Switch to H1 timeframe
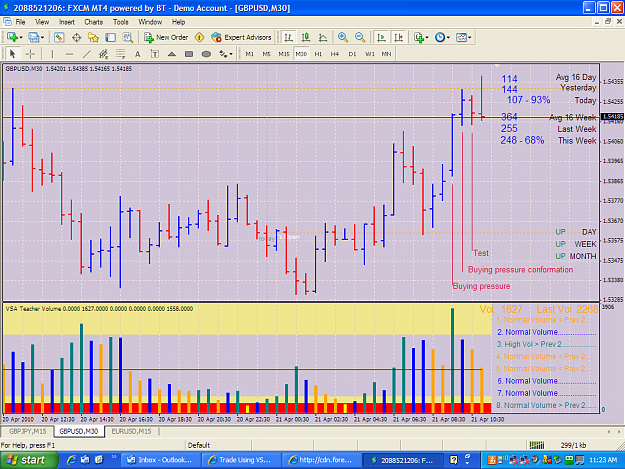This screenshot has width=625, height=469. pyautogui.click(x=318, y=54)
